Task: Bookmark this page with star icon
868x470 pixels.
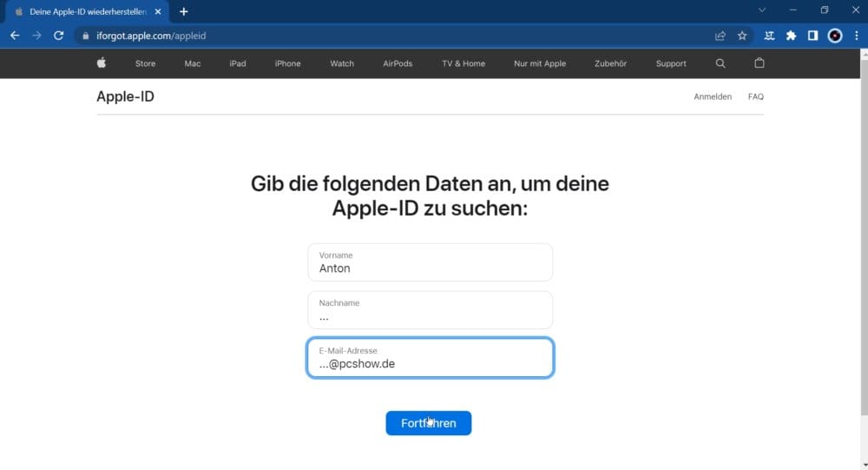Action: 742,36
